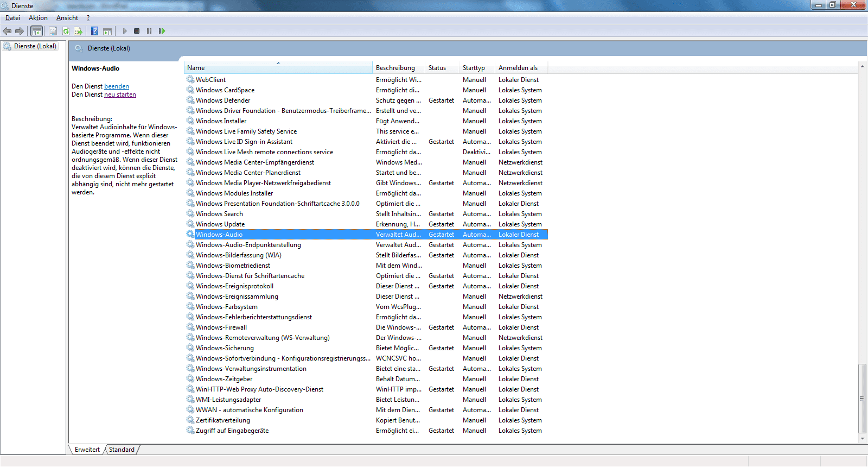
Task: Select the Windows CardSpace service
Action: click(x=225, y=90)
